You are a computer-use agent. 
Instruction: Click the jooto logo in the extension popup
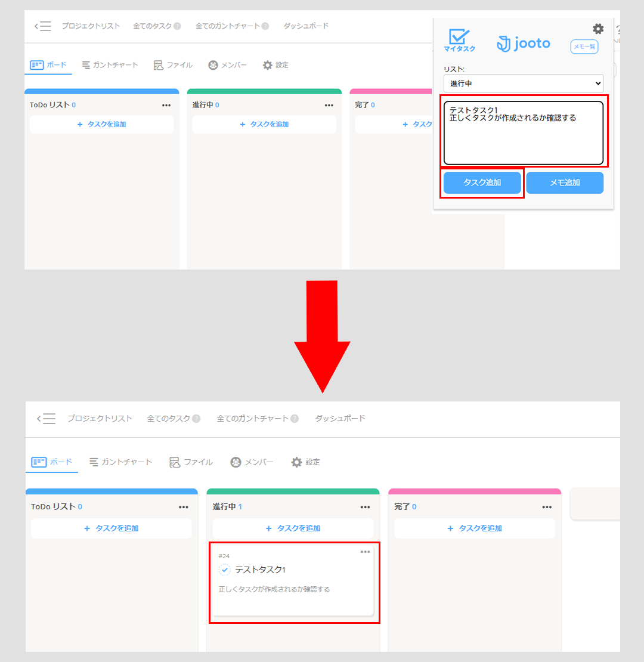524,44
